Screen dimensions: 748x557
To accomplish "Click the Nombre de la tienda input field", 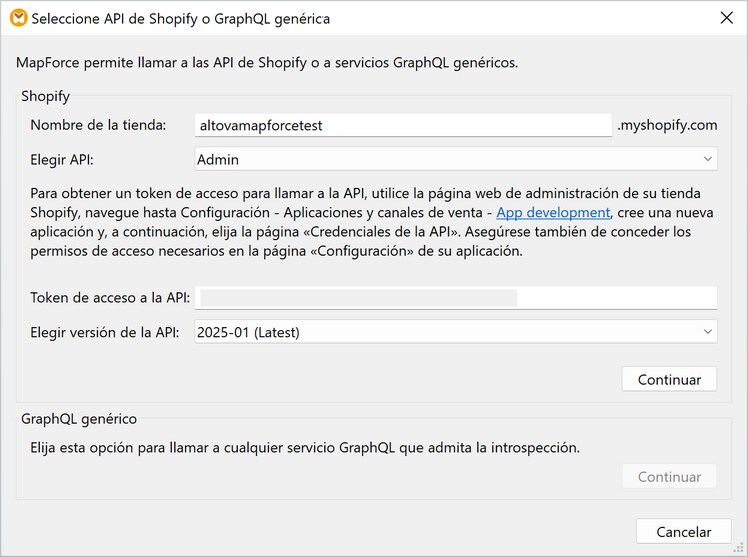I will pyautogui.click(x=403, y=125).
